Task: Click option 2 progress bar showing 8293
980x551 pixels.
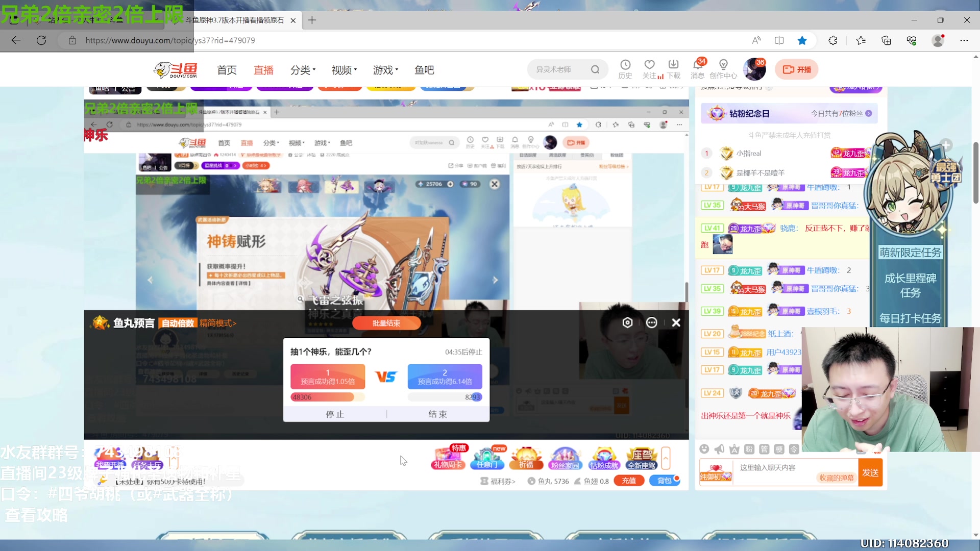Action: point(445,397)
